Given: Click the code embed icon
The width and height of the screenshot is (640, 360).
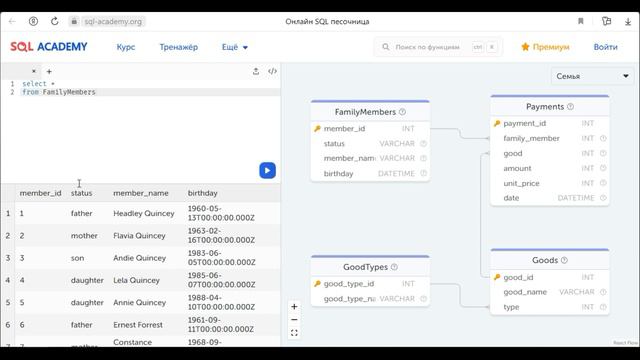Looking at the screenshot, I should (272, 71).
